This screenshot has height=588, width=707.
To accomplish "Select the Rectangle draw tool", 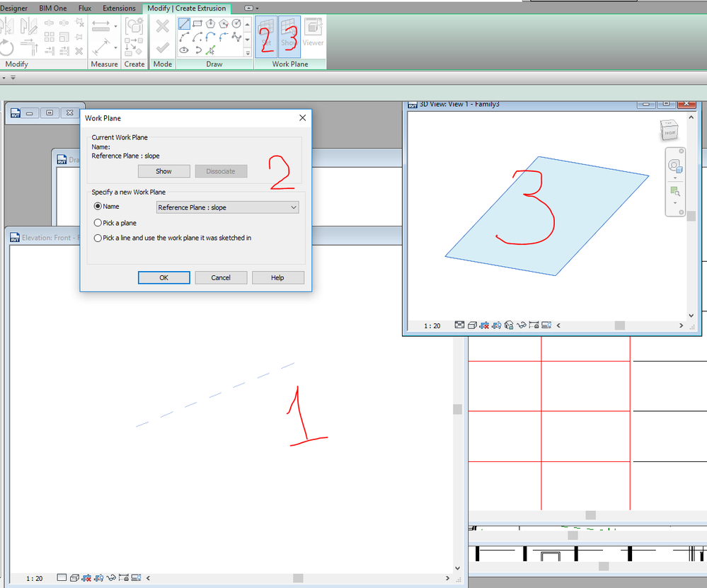I will 197,23.
